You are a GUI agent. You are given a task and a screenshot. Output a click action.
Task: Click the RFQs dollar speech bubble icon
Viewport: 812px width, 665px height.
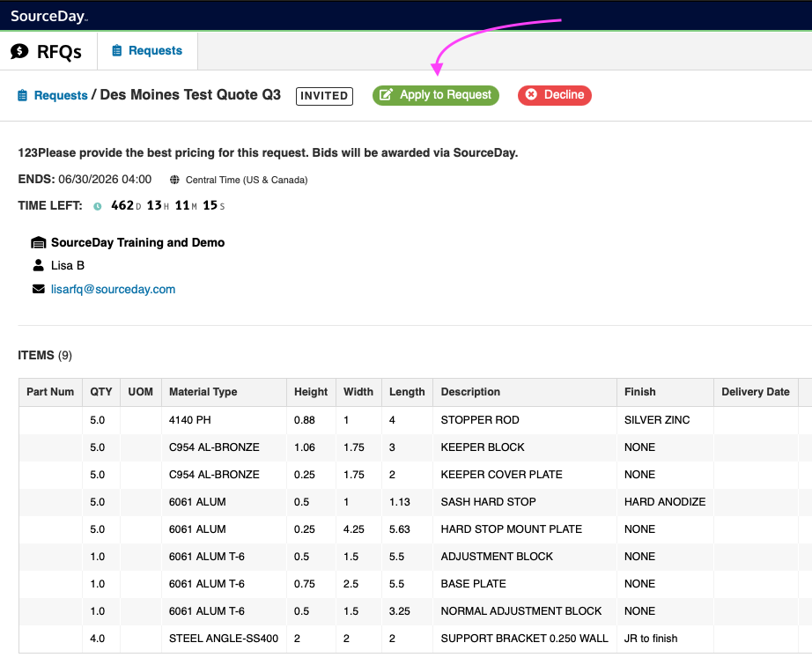pyautogui.click(x=19, y=51)
